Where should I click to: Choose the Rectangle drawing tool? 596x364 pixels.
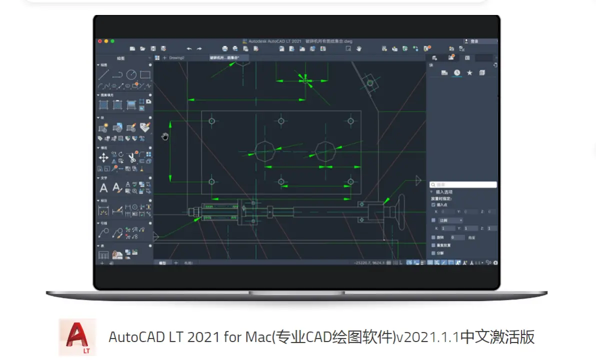coord(145,75)
